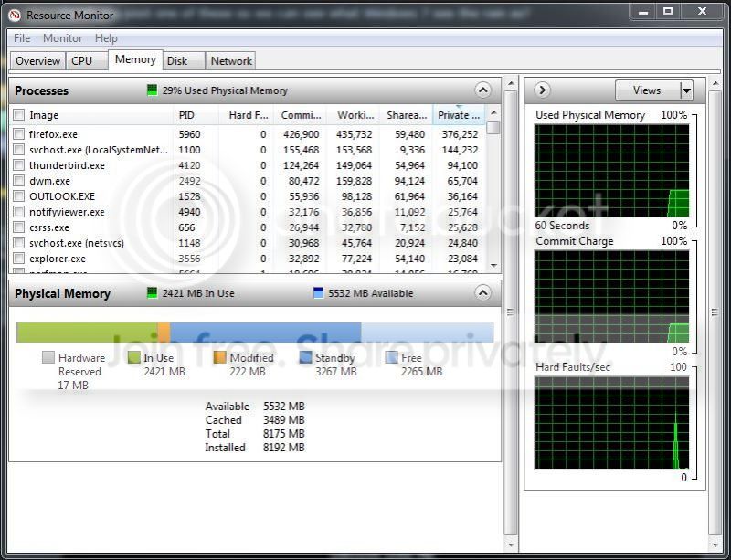This screenshot has height=560, width=731.
Task: Check the svchost.exe (netsvcs) checkbox
Action: coord(18,243)
